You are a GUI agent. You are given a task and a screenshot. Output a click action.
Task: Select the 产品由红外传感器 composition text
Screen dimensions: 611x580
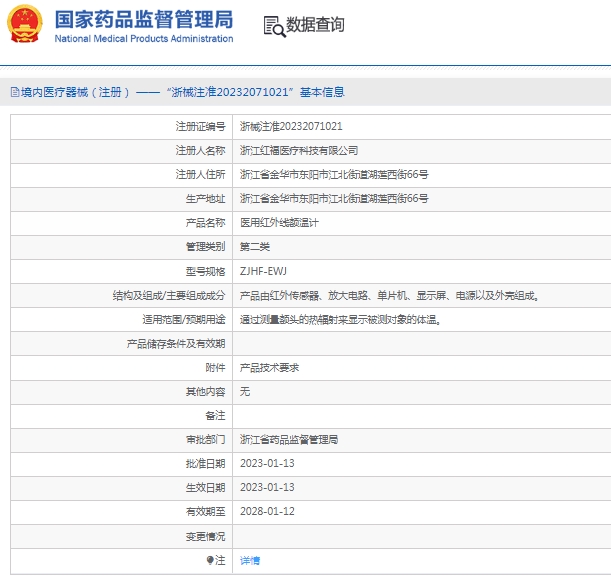(389, 296)
